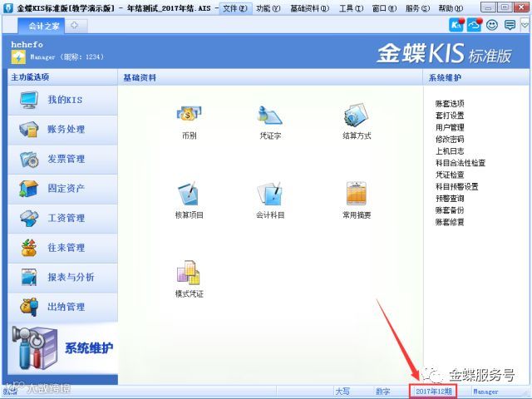Click the cloud service icon in toolbar
Screen dimensions: 532x399
tap(474, 25)
